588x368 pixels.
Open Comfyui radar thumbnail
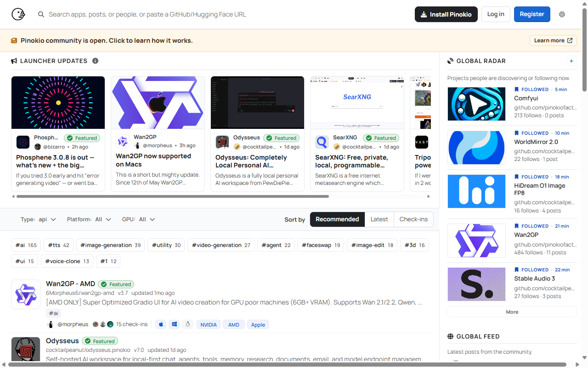click(x=476, y=104)
